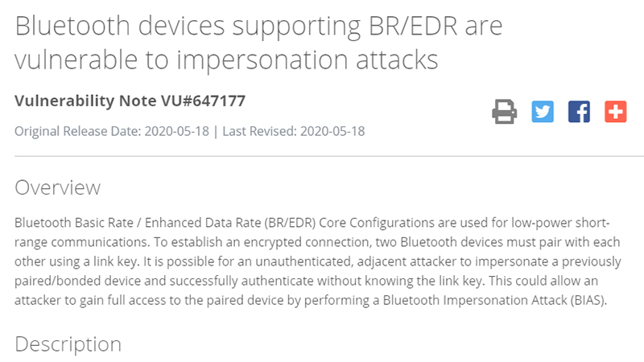644x362 pixels.
Task: Click the date after "Last Revised"
Action: tap(332, 130)
